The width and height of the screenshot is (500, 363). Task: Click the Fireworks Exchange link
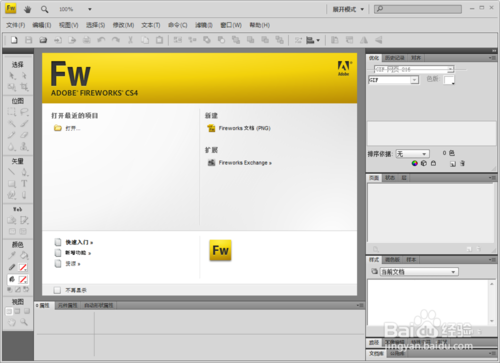[x=245, y=163]
